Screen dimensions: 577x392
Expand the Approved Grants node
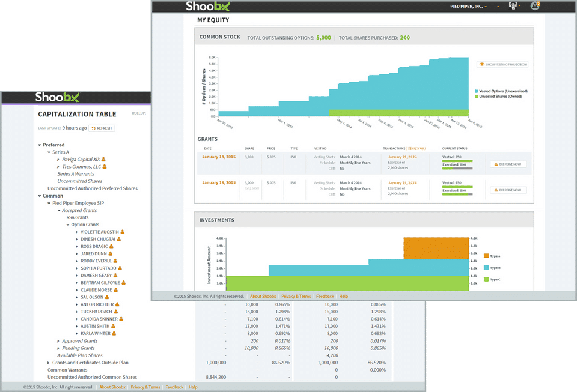58,341
